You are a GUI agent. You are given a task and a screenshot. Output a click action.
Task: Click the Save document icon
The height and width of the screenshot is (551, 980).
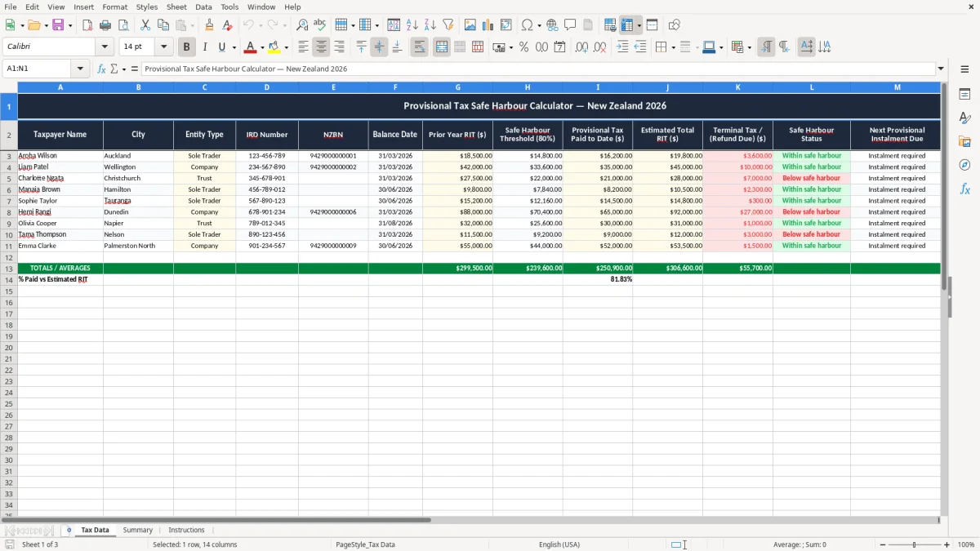tap(58, 25)
